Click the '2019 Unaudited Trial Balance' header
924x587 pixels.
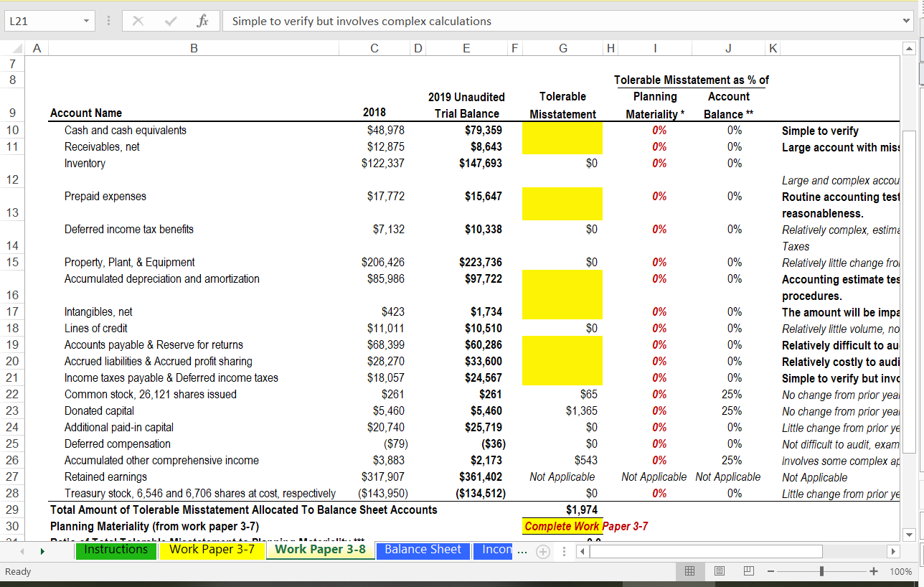466,105
